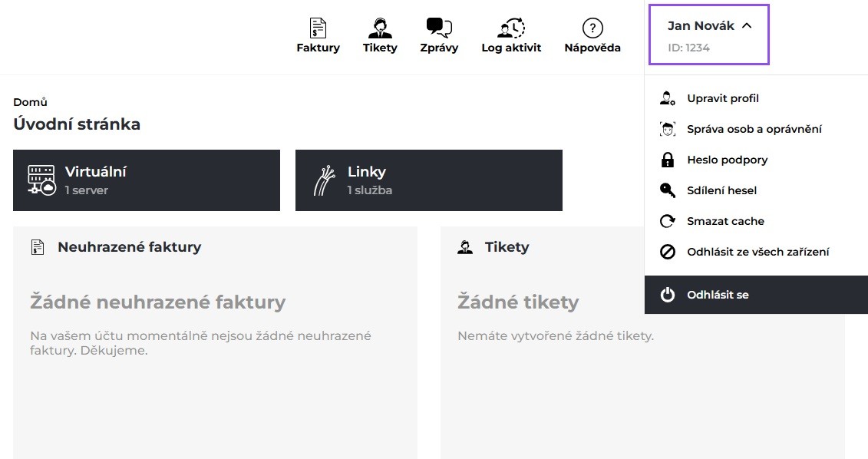Viewport: 868px width, 459px height.
Task: Open the Faktury text label in navigation
Action: (x=318, y=48)
